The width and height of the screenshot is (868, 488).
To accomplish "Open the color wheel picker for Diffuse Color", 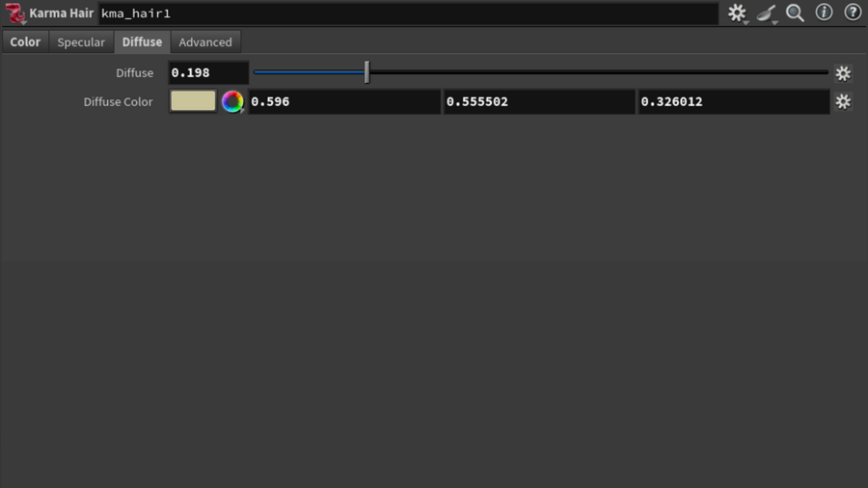I will tap(232, 102).
